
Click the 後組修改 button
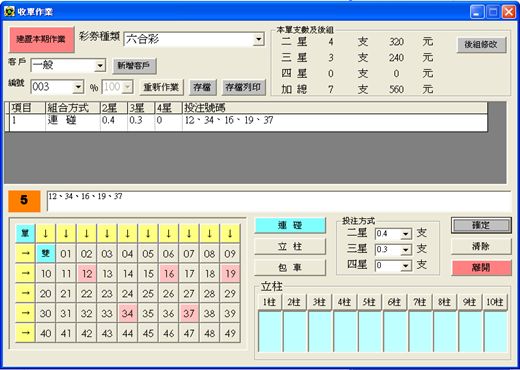[481, 44]
